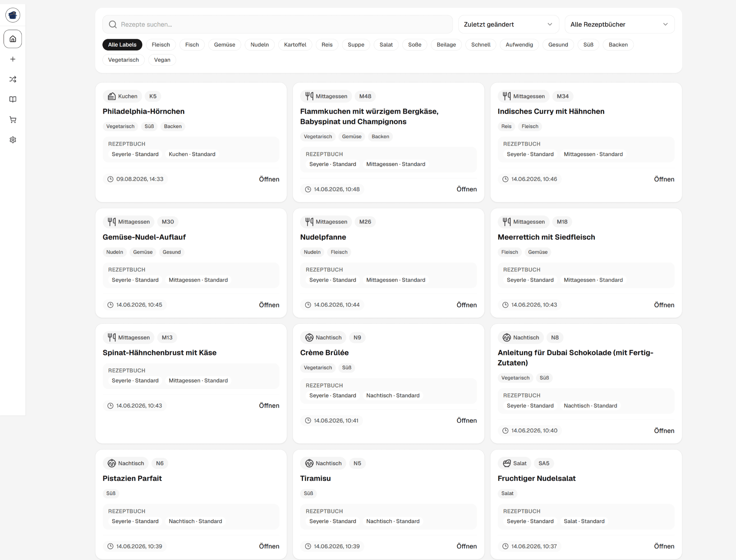Open the Crème Brûlée recipe via Öffnen
The height and width of the screenshot is (560, 736).
[x=466, y=421]
